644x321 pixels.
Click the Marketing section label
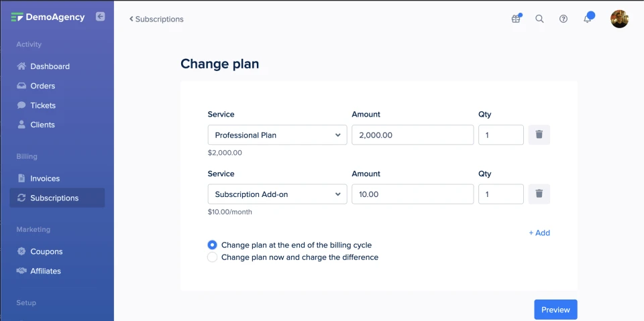(x=34, y=229)
